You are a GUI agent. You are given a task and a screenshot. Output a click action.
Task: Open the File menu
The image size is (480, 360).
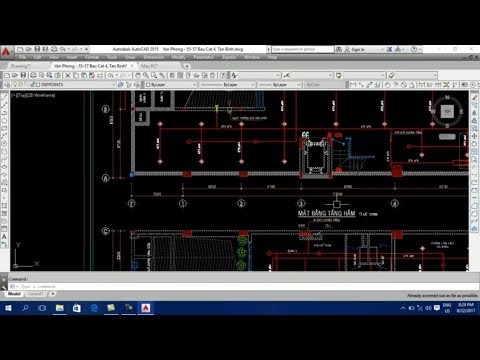click(22, 57)
